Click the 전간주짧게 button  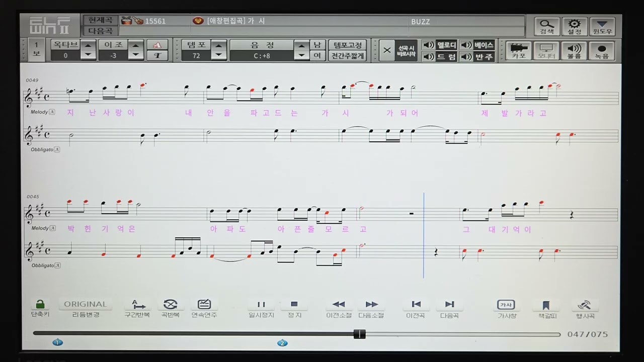pyautogui.click(x=347, y=56)
